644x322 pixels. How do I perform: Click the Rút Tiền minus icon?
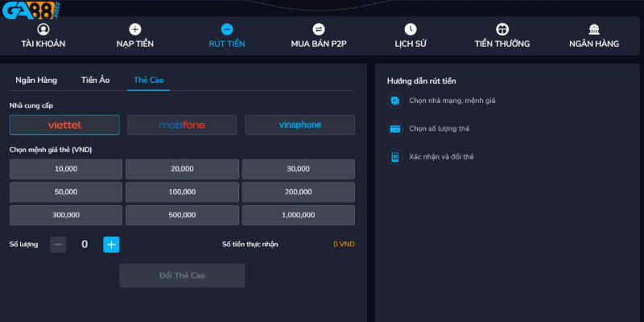pyautogui.click(x=227, y=29)
